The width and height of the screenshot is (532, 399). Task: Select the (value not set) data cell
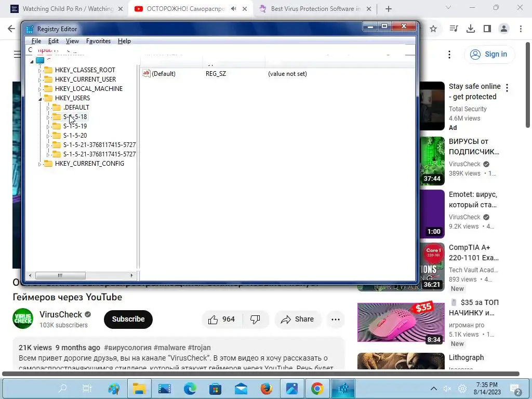coord(287,74)
